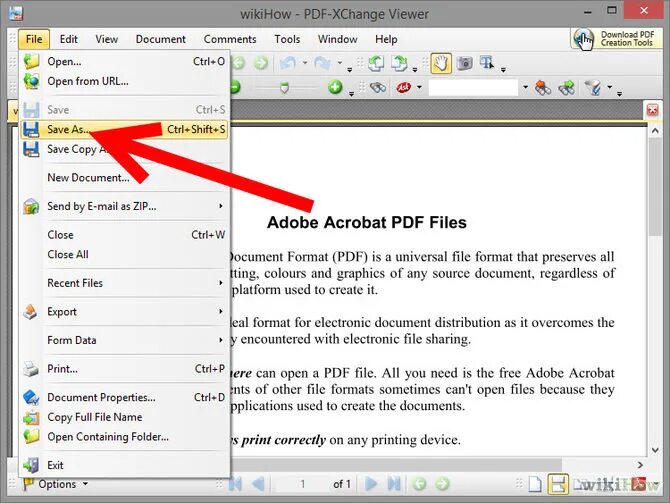Click the Save As floppy disk icon

click(x=31, y=129)
